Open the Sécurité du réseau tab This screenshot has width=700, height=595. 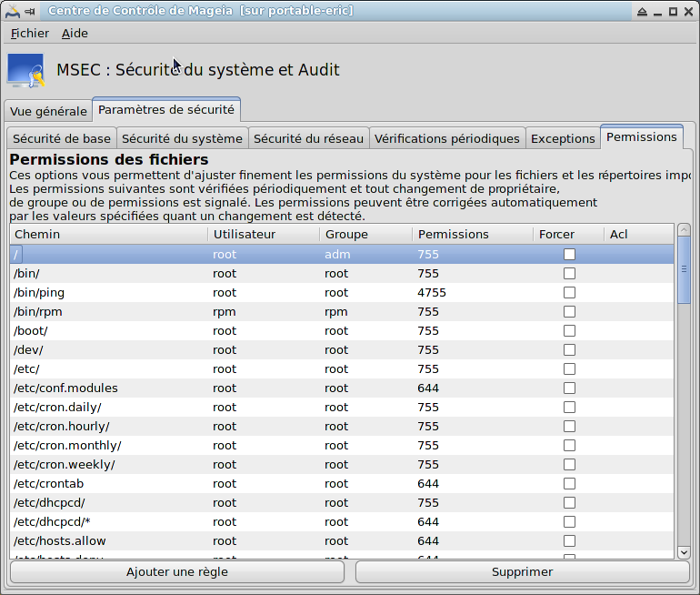tap(308, 139)
